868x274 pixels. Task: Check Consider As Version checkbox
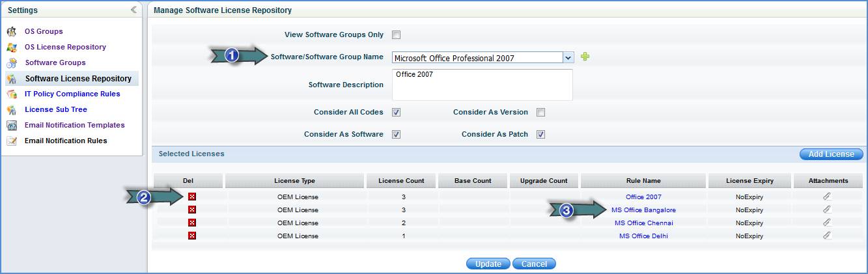point(540,112)
